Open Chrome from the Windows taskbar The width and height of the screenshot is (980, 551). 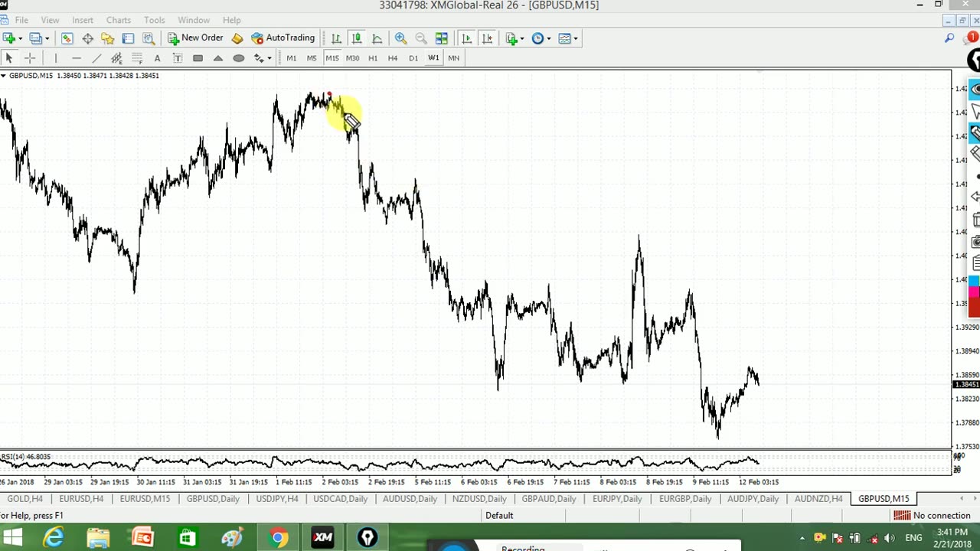[x=278, y=538]
